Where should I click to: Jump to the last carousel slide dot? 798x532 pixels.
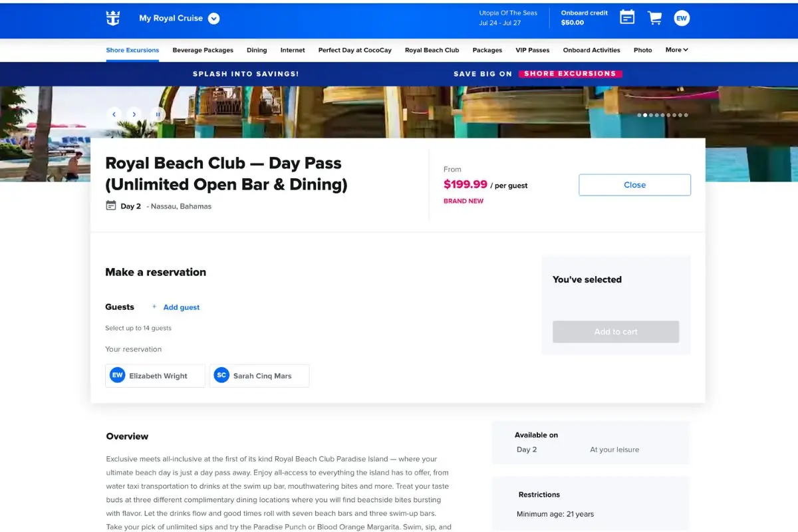[685, 114]
